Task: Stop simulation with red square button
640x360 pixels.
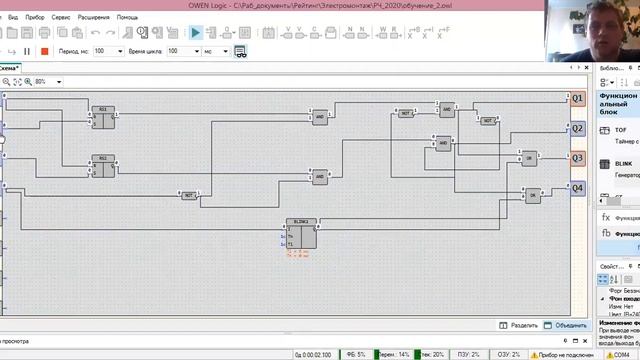Action: 44,51
